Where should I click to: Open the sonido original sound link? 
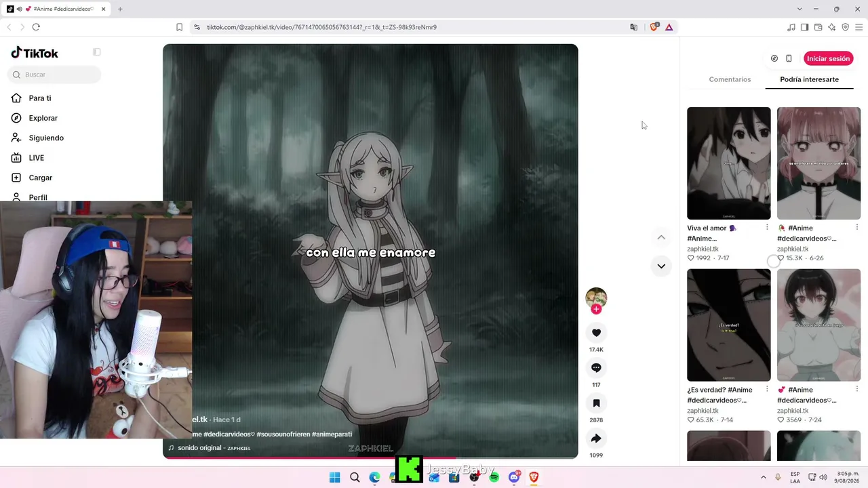tap(214, 448)
